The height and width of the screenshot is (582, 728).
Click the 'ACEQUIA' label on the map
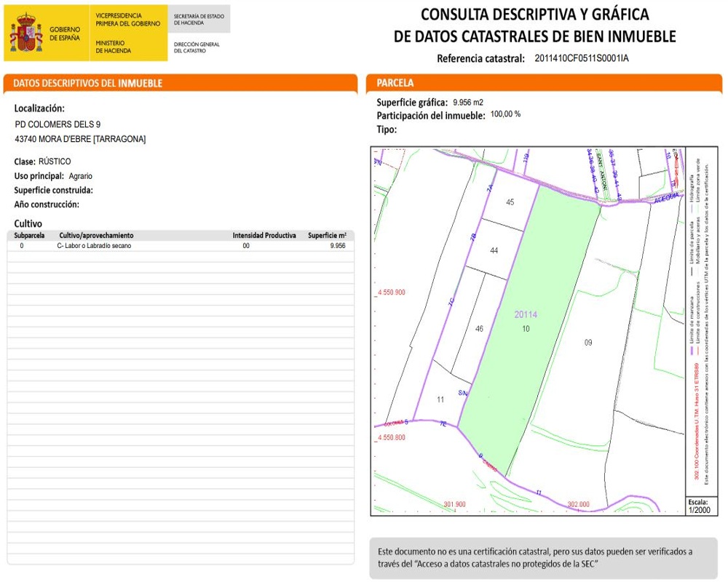click(x=667, y=199)
